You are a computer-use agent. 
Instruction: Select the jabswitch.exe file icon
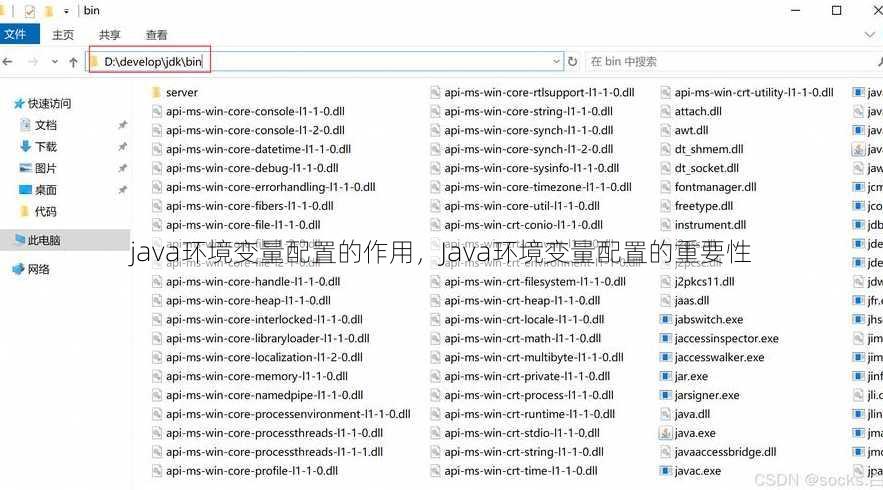pyautogui.click(x=666, y=319)
